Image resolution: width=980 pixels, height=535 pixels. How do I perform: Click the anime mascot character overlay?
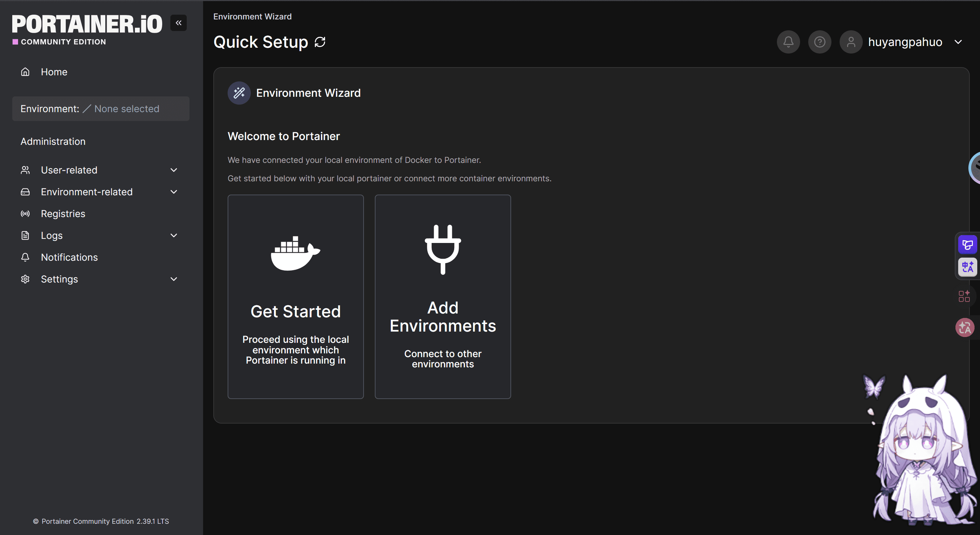(924, 451)
